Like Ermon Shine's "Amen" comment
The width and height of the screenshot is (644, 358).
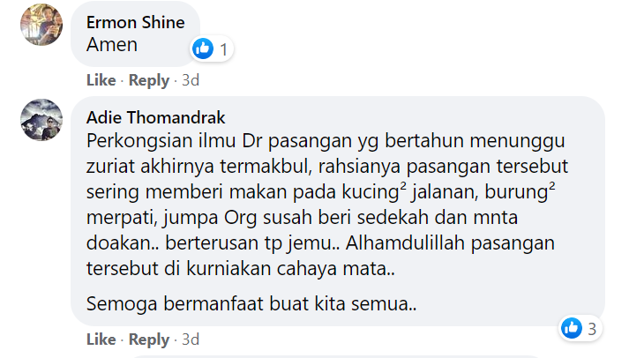point(101,80)
